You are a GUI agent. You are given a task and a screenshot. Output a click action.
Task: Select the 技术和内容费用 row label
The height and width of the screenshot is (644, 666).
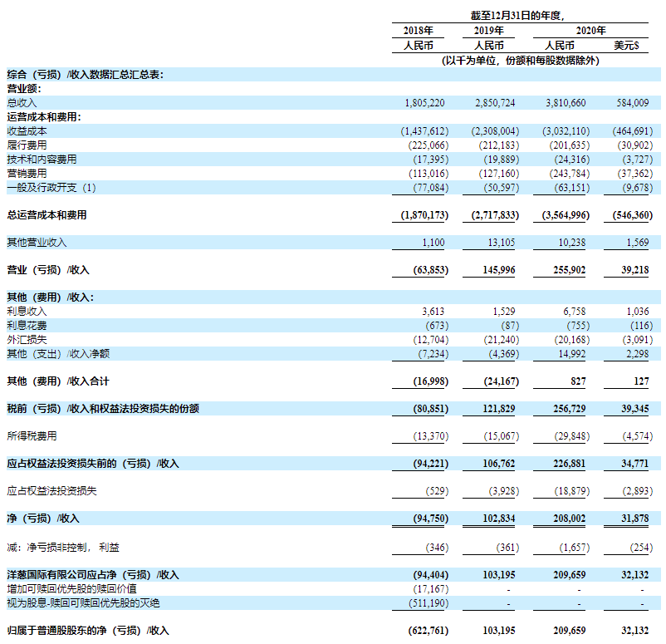pyautogui.click(x=42, y=160)
